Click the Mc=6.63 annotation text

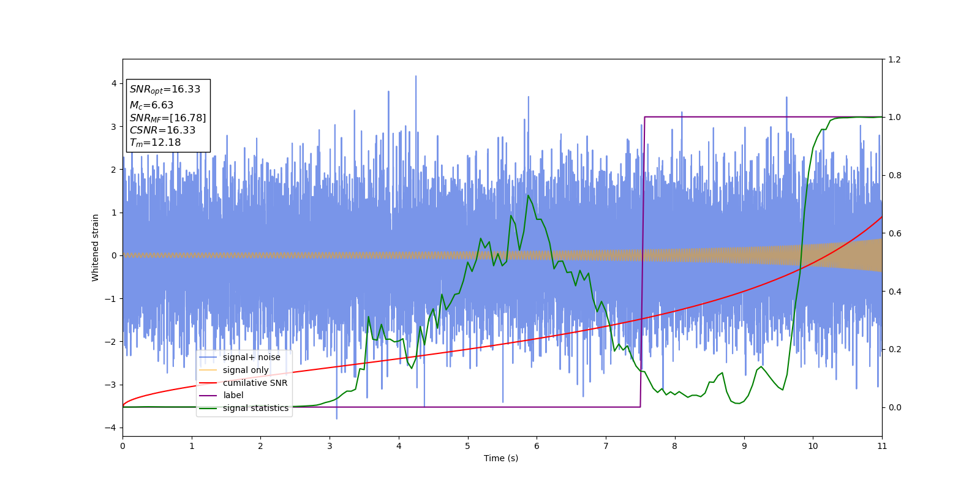[x=151, y=105]
